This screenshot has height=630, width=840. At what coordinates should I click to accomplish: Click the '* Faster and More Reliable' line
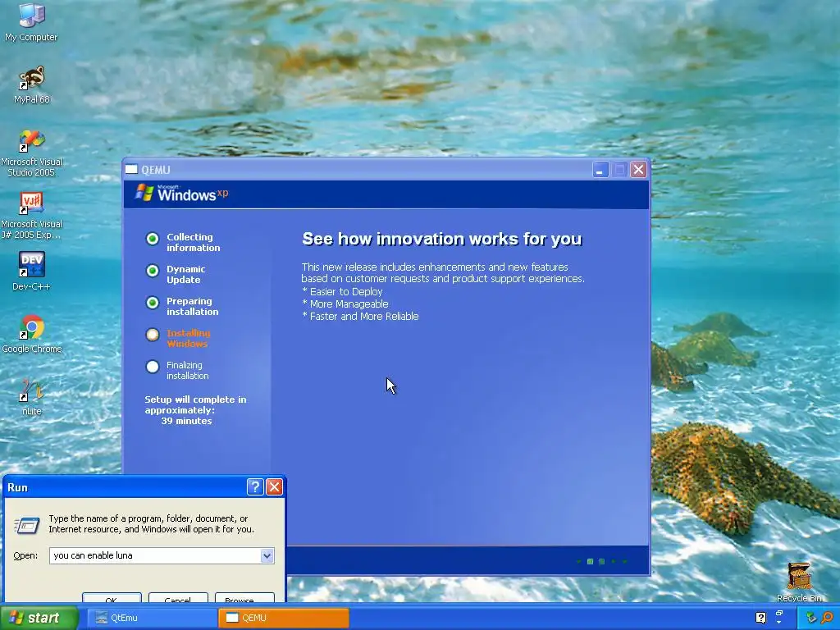360,316
